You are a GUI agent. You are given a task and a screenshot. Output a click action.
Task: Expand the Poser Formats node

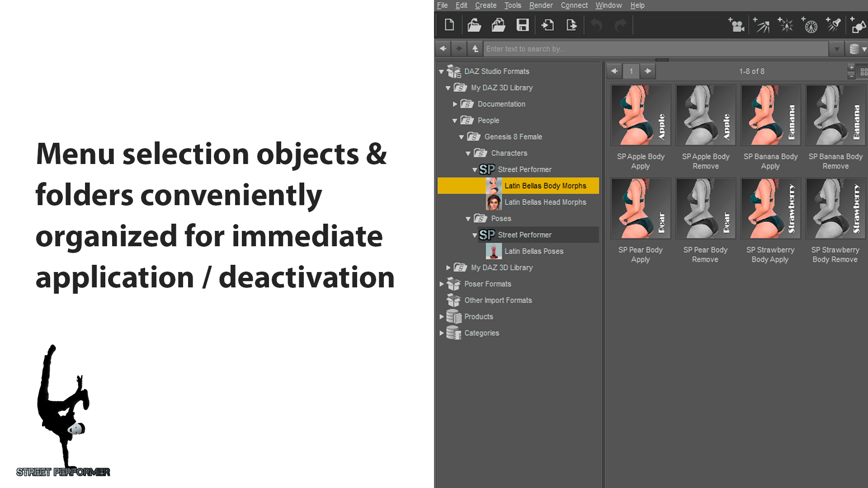coord(442,284)
